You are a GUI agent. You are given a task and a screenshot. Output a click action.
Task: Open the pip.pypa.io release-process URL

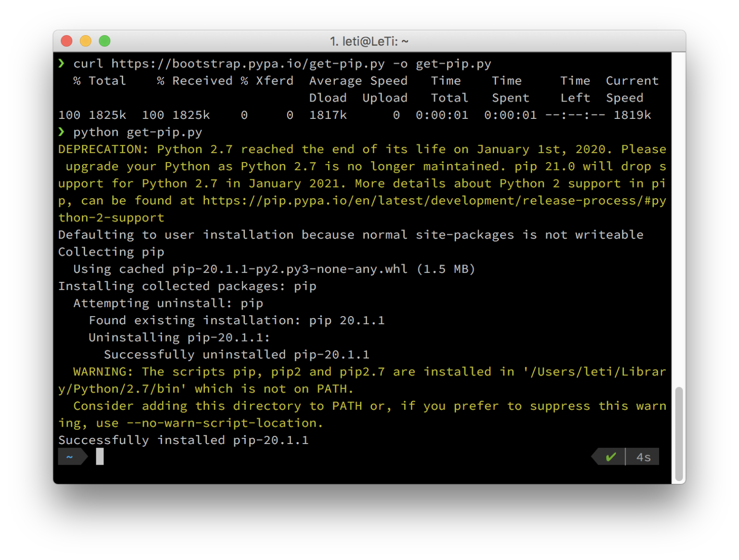point(434,201)
